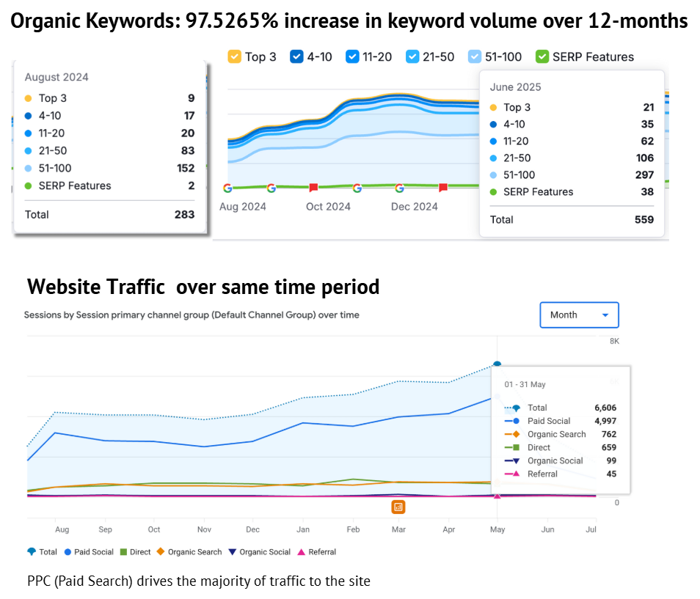Click Paid Social 4,997 value in tooltip
This screenshot has height=599, width=700.
605,421
